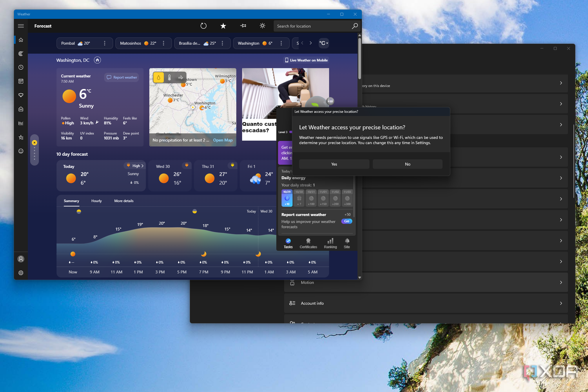This screenshot has width=588, height=392.
Task: Show more locations with the right chevron
Action: coord(311,43)
